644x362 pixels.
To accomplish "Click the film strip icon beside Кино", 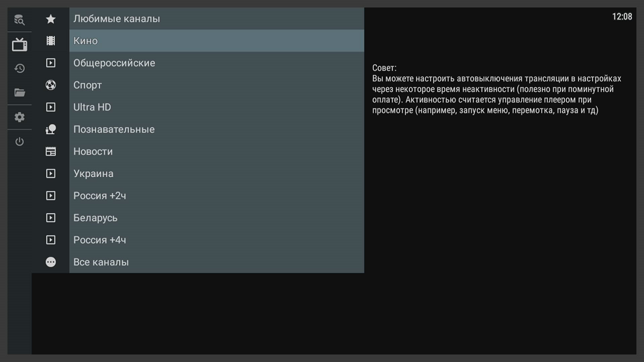I will (x=51, y=41).
